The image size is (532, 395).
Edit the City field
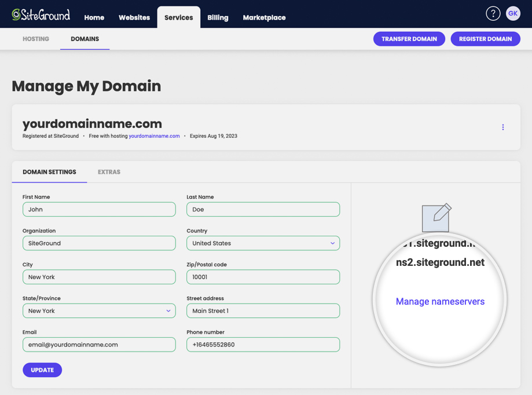click(x=99, y=277)
